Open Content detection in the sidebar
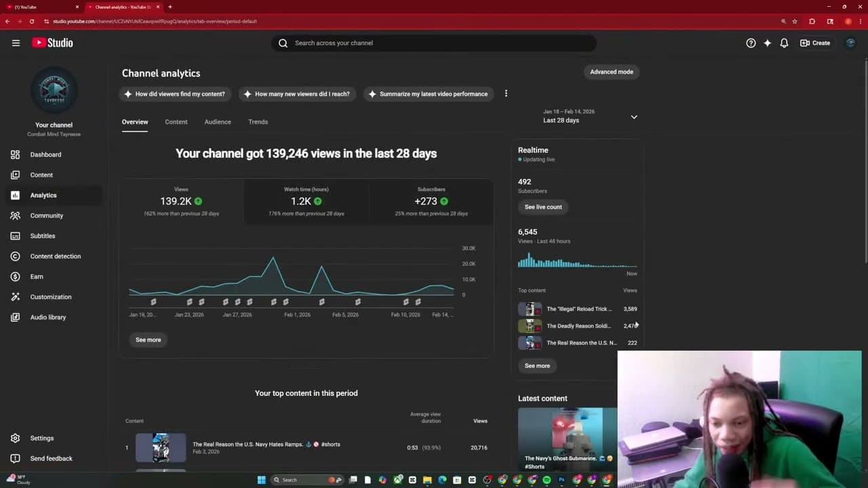Screen dimensions: 868x488 [x=54, y=256]
